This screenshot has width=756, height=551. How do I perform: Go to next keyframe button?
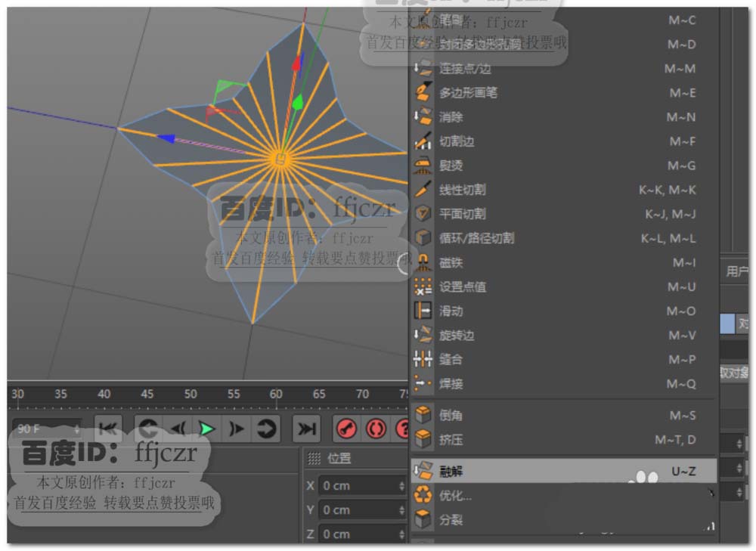pos(265,428)
